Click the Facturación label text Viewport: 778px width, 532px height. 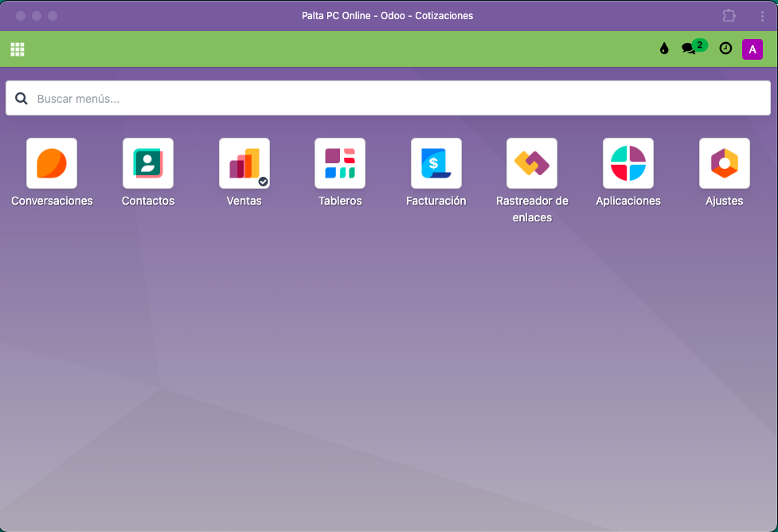[x=436, y=201]
